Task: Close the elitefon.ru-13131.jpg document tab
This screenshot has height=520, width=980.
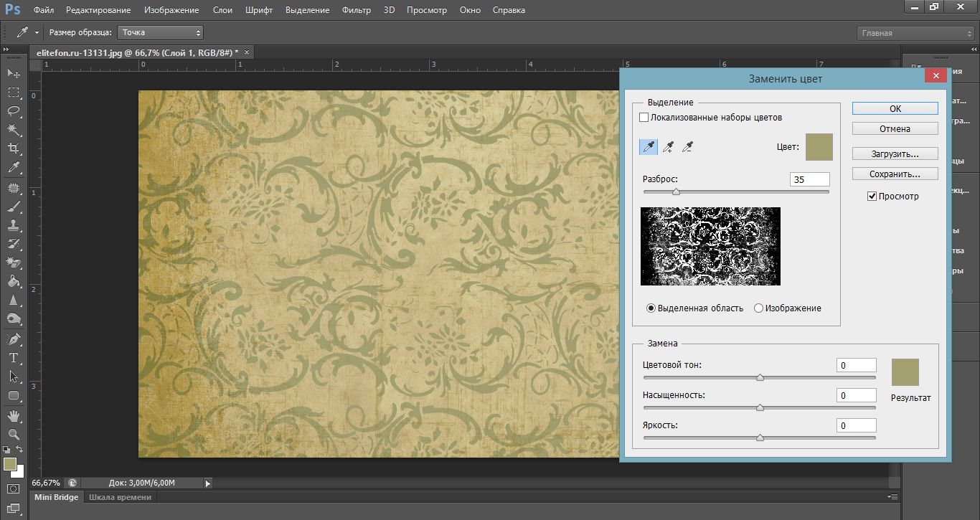Action: [247, 52]
